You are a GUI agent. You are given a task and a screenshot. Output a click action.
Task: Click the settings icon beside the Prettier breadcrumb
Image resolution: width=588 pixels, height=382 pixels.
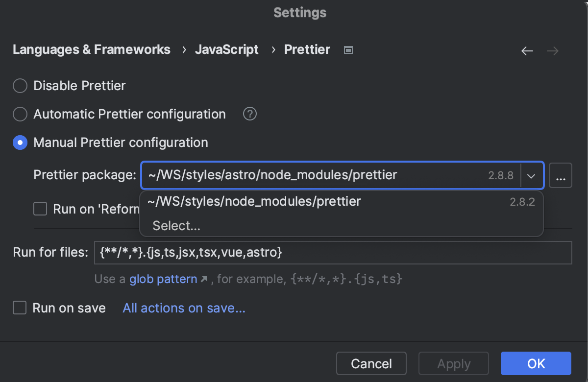[348, 49]
